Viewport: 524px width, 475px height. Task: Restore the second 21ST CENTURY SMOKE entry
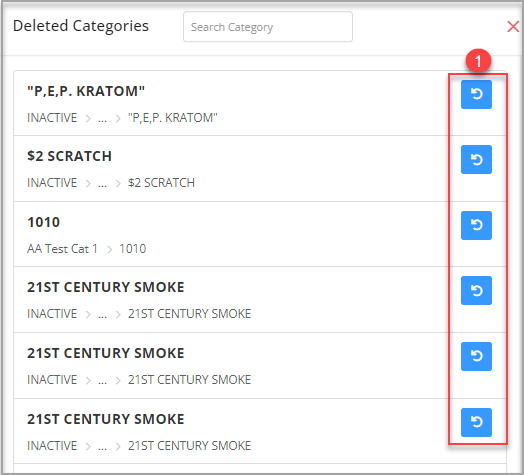coord(476,356)
